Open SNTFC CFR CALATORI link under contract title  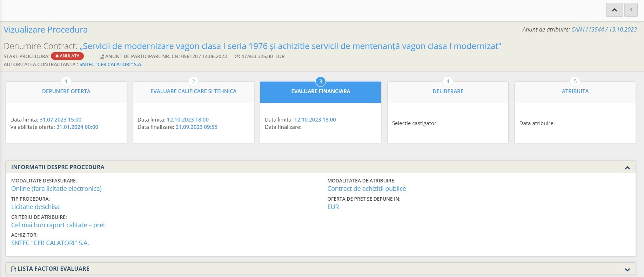pos(111,64)
